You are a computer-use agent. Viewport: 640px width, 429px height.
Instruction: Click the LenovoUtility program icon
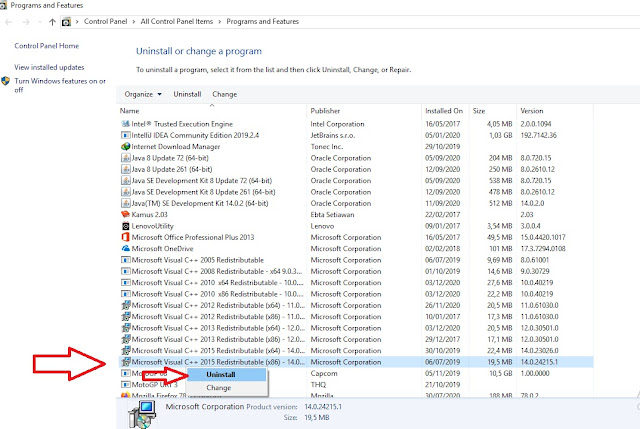(x=126, y=226)
